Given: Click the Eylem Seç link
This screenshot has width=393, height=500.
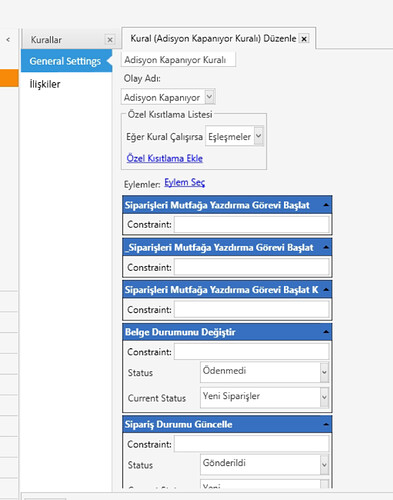Looking at the screenshot, I should click(185, 182).
